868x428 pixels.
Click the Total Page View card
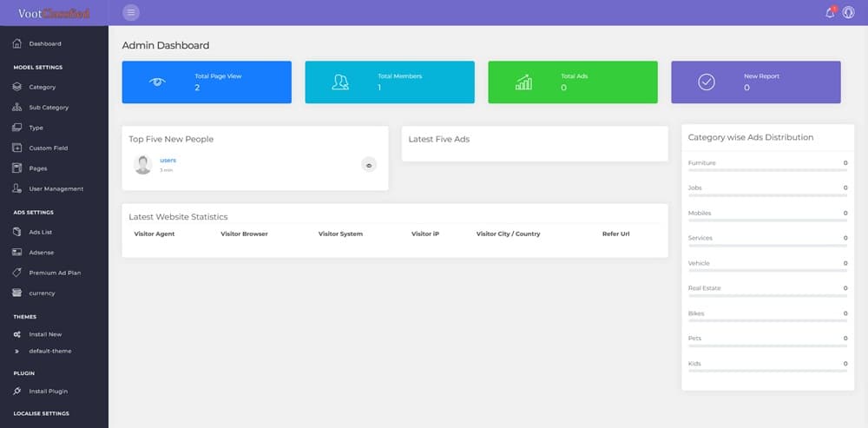[x=207, y=82]
